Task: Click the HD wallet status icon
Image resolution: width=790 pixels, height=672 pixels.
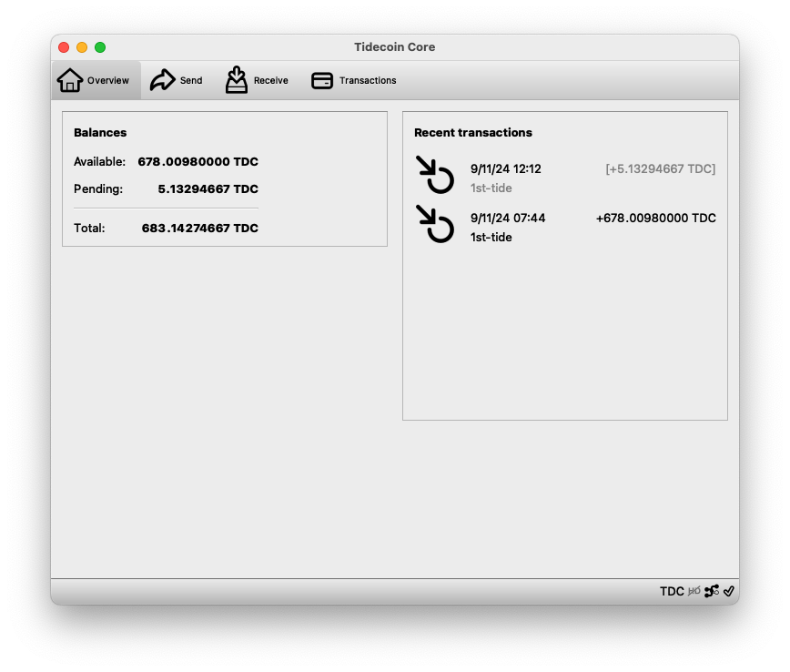Action: pyautogui.click(x=694, y=591)
